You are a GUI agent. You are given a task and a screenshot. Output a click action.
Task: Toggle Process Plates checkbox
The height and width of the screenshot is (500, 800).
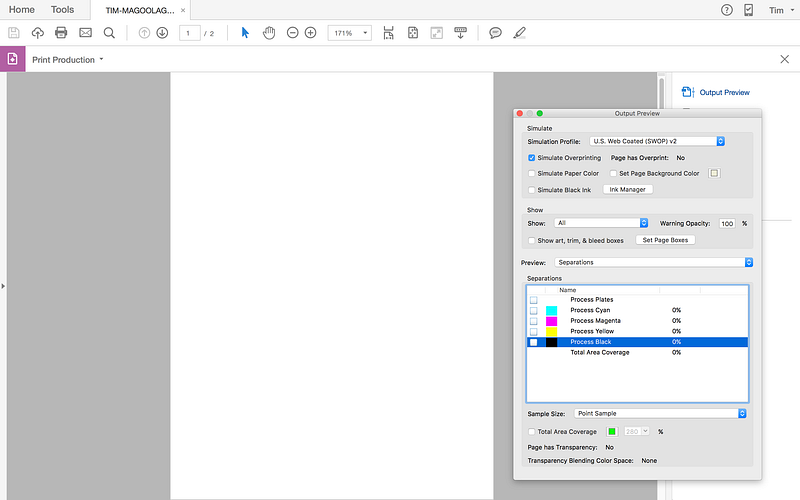[534, 300]
